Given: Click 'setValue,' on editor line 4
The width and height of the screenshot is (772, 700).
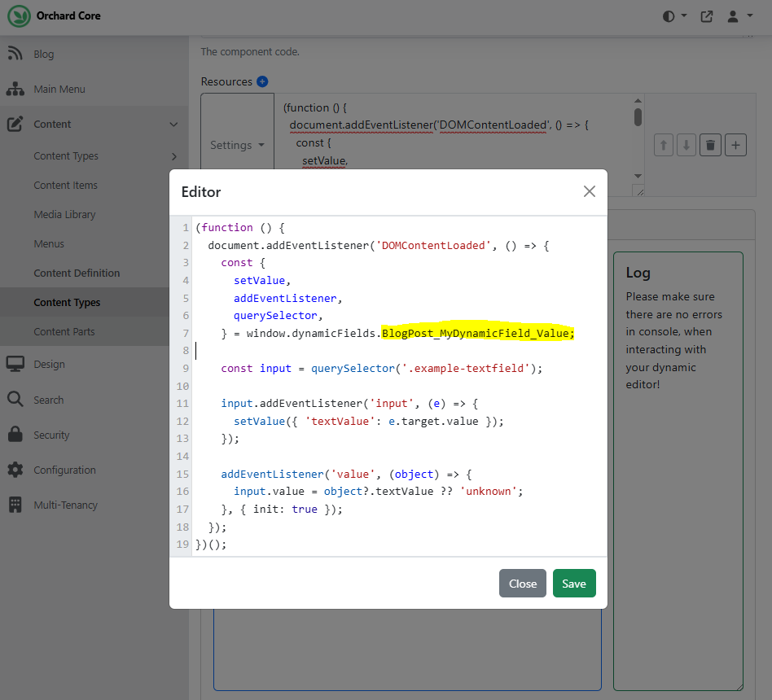Looking at the screenshot, I should click(x=262, y=281).
